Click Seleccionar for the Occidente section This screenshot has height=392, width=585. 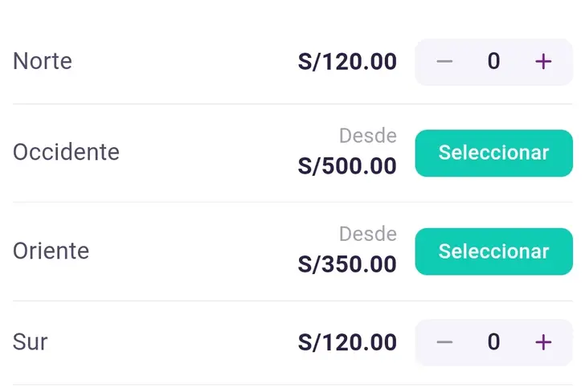click(x=493, y=153)
